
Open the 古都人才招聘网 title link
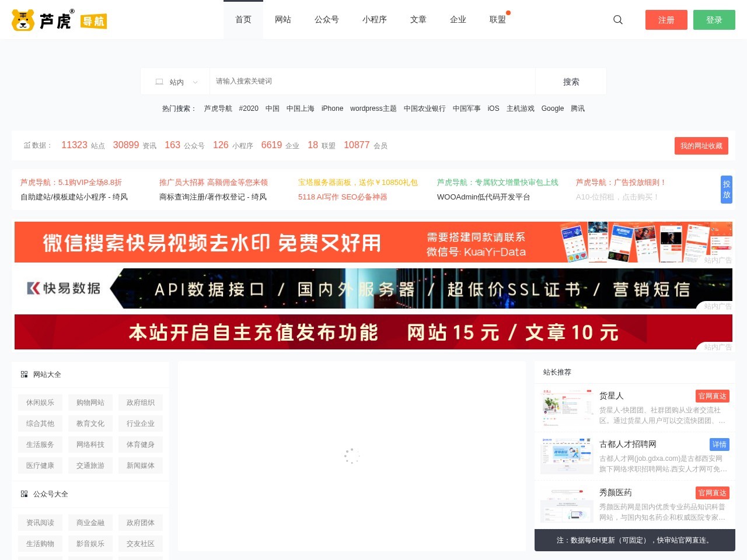(x=628, y=444)
